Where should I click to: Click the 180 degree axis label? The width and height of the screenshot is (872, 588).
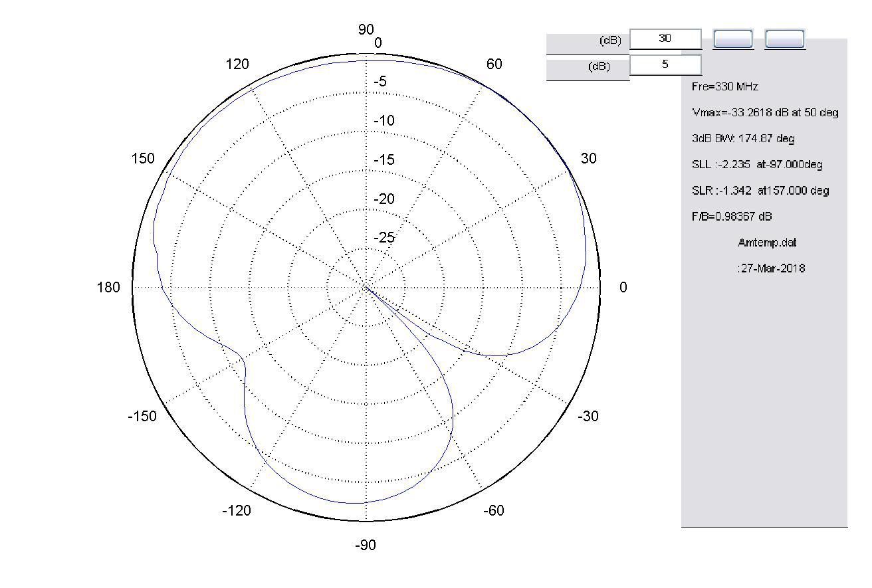(110, 287)
